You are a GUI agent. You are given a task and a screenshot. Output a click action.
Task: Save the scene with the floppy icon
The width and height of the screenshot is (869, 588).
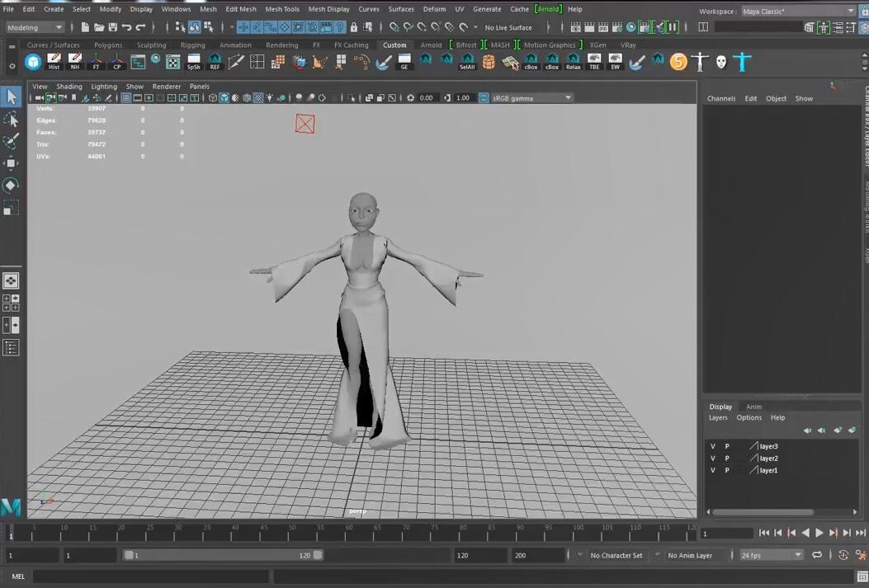point(112,27)
